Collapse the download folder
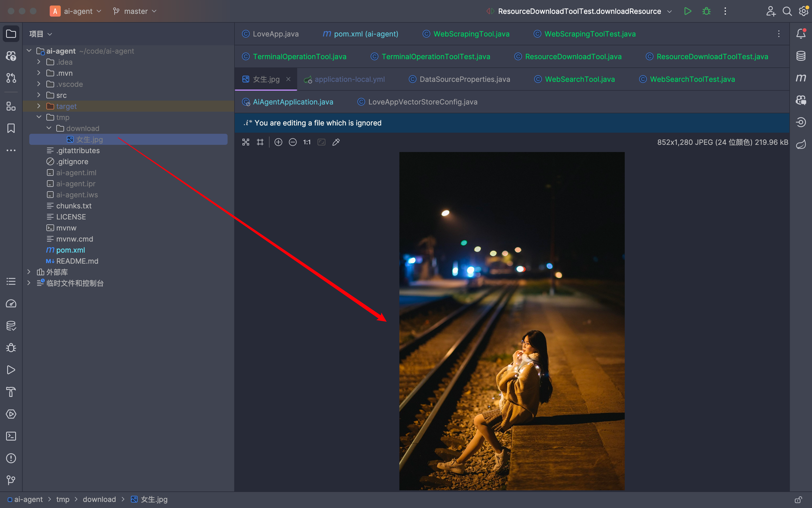This screenshot has width=812, height=508. [x=49, y=128]
